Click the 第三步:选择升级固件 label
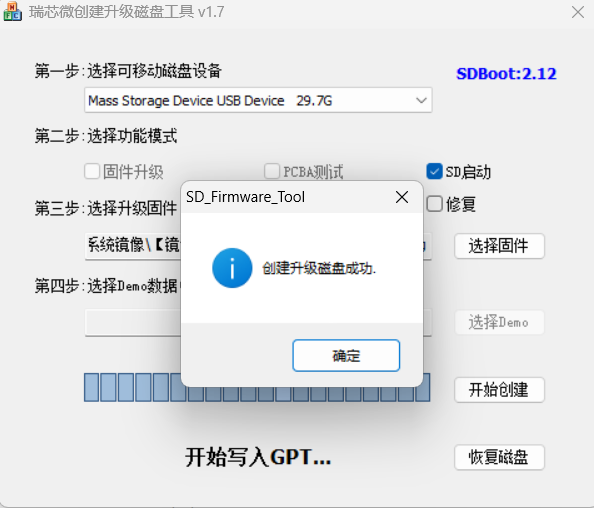Screen dimensions: 594x508 106,208
